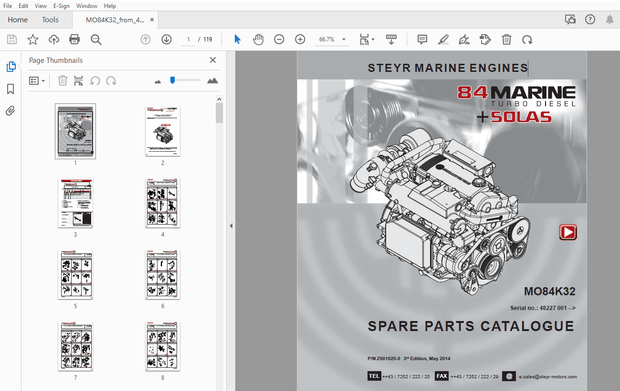Select page 1 thumbnail
The image size is (620, 391).
pos(75,131)
